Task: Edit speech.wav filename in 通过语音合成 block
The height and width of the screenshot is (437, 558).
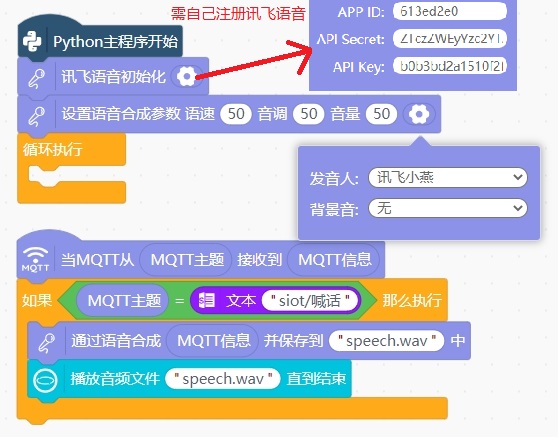Action: pyautogui.click(x=386, y=341)
